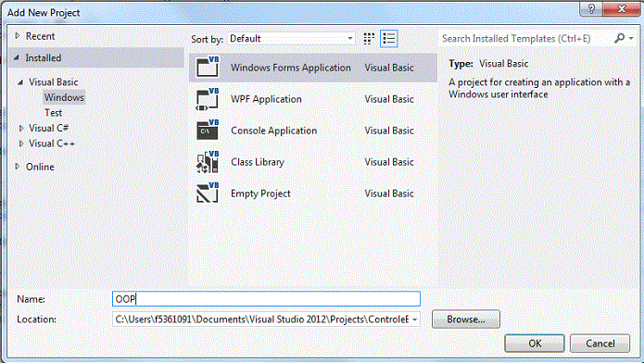Select Visual C++ category label
Viewport: 644px width, 363px height.
click(x=52, y=144)
